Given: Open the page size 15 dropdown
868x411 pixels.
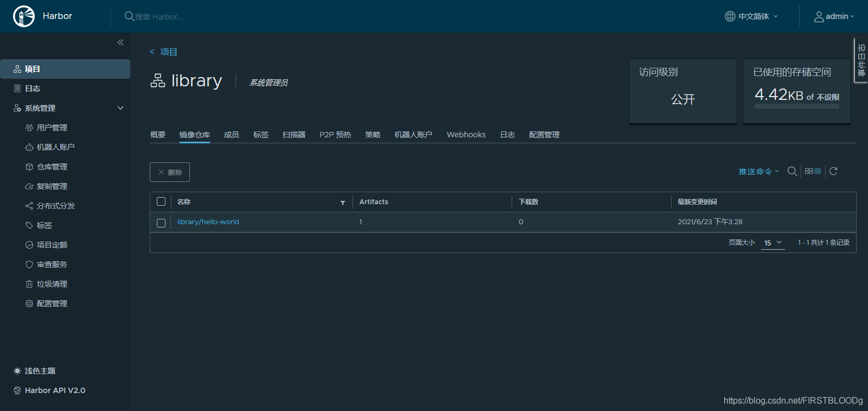Looking at the screenshot, I should pos(773,243).
